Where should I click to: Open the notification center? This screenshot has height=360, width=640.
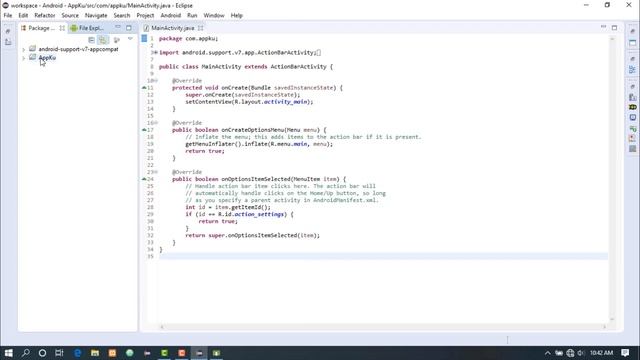pyautogui.click(x=625, y=353)
